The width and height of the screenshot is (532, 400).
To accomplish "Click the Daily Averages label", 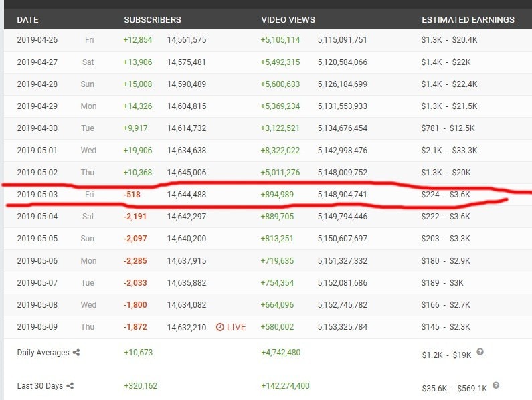I will tap(43, 353).
